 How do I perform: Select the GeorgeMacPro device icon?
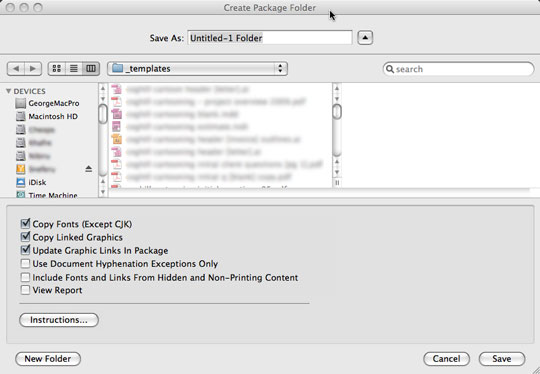coord(21,103)
